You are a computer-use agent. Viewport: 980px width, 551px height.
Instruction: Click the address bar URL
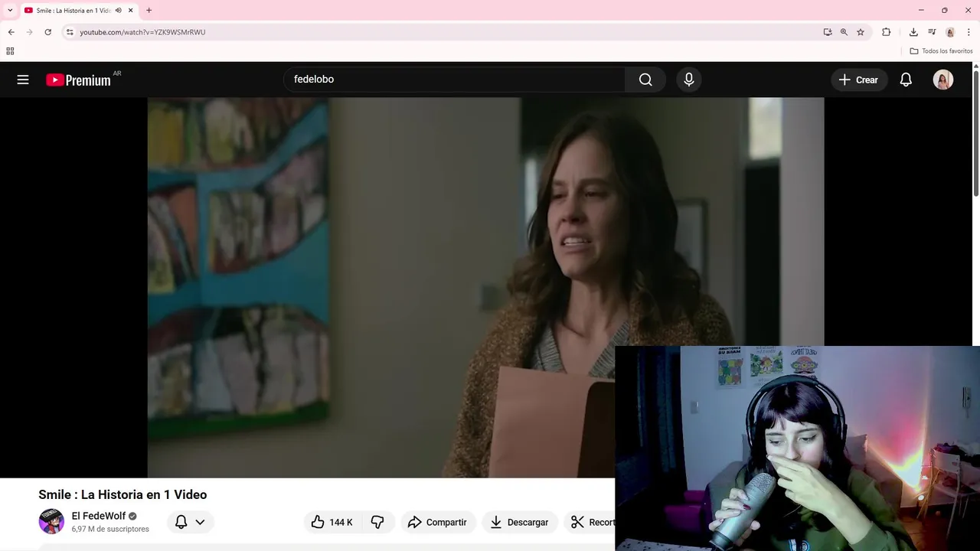point(142,32)
